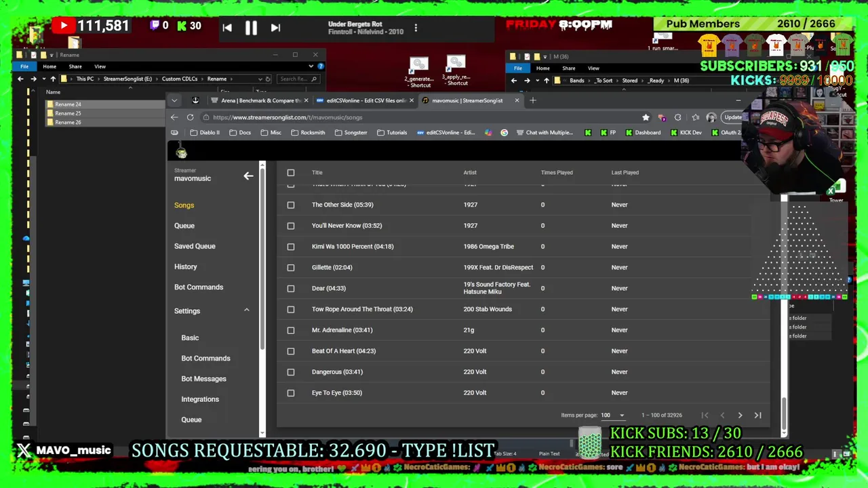Image resolution: width=868 pixels, height=488 pixels.
Task: Check the box for The Other Side
Action: (291, 205)
